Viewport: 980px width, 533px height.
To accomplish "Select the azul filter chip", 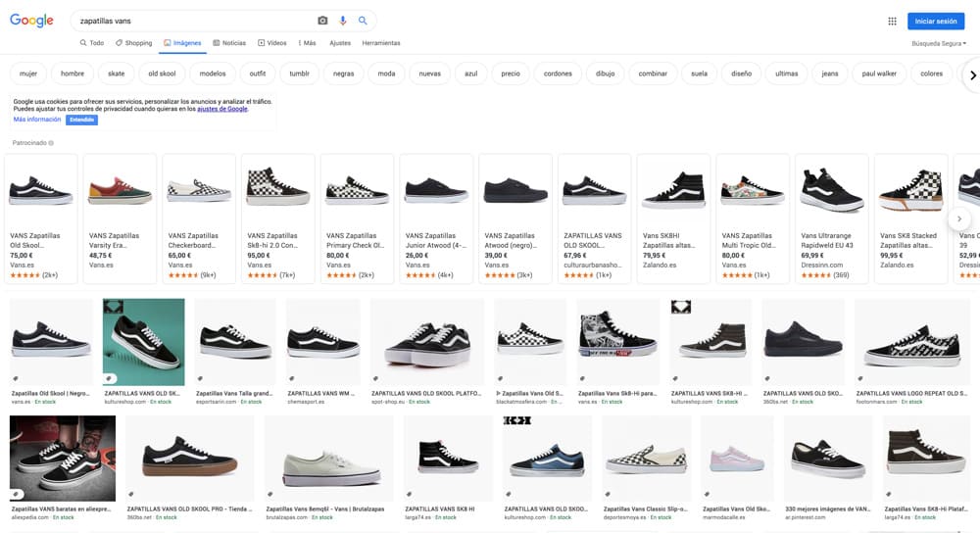I will pyautogui.click(x=471, y=73).
